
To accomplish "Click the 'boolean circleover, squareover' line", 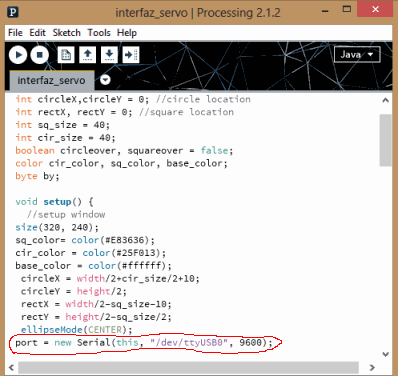I will coord(124,150).
